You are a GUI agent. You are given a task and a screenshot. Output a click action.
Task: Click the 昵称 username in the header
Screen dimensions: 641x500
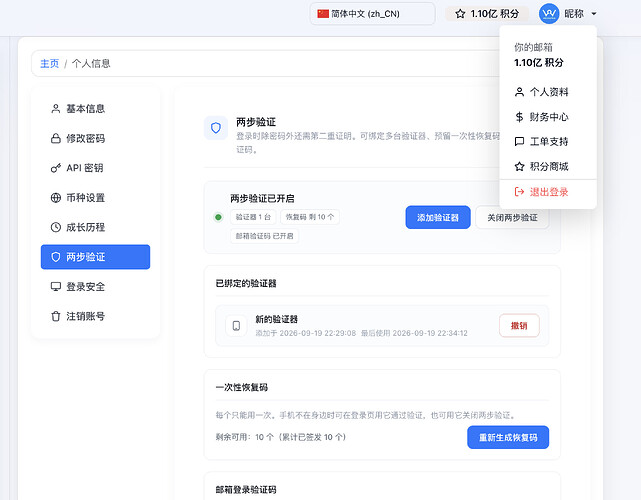click(574, 14)
